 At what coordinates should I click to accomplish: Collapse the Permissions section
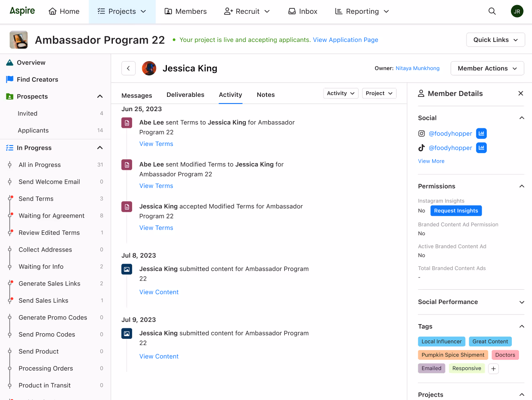[x=522, y=186]
